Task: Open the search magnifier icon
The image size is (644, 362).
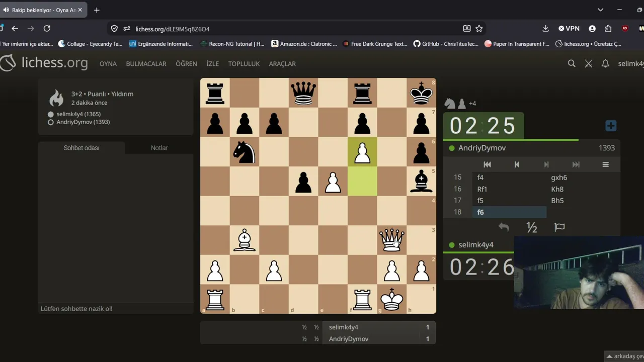Action: (572, 64)
